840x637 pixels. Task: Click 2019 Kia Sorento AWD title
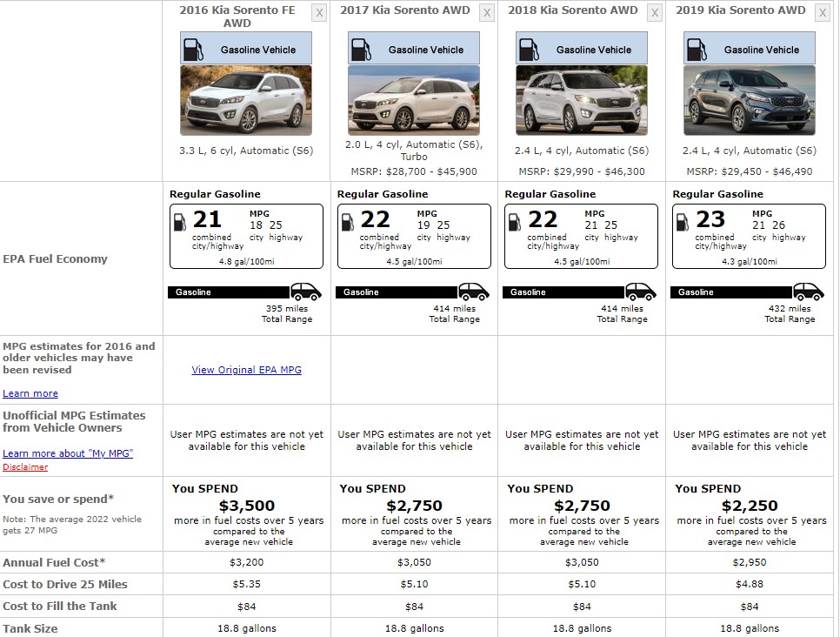click(740, 10)
